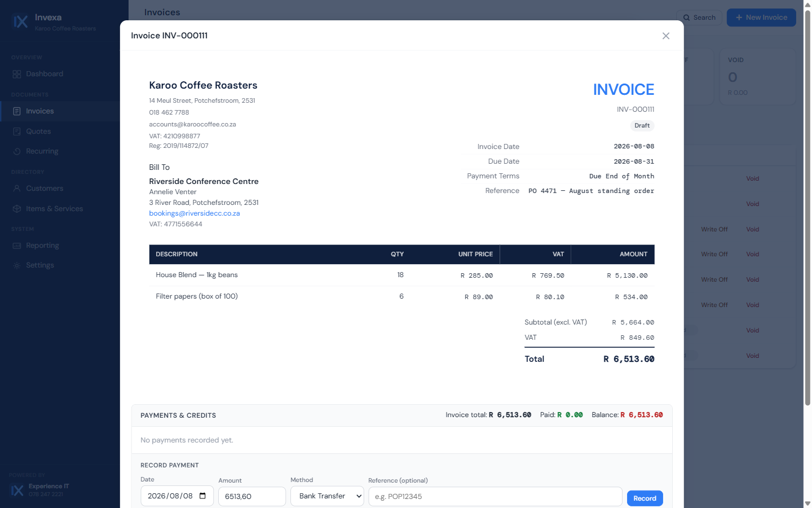Click the Draft status badge
The image size is (812, 508).
[642, 126]
